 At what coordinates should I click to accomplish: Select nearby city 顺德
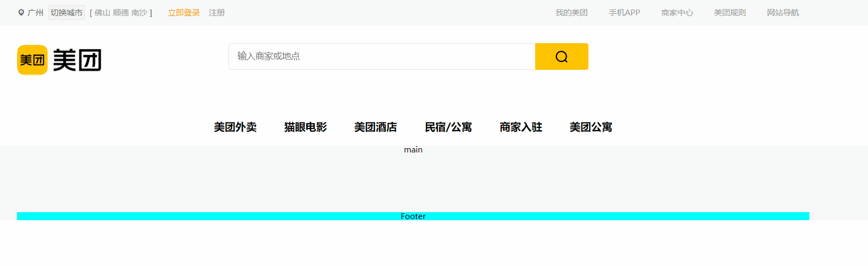(x=121, y=13)
